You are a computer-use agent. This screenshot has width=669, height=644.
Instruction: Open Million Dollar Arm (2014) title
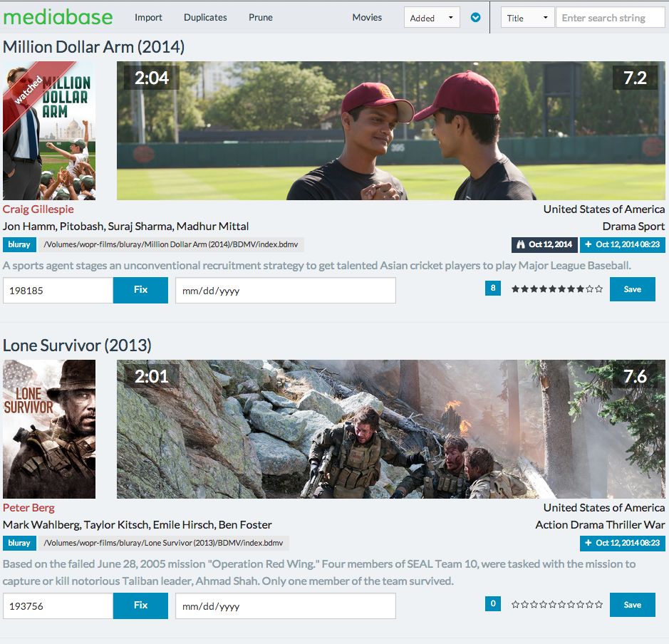click(93, 47)
